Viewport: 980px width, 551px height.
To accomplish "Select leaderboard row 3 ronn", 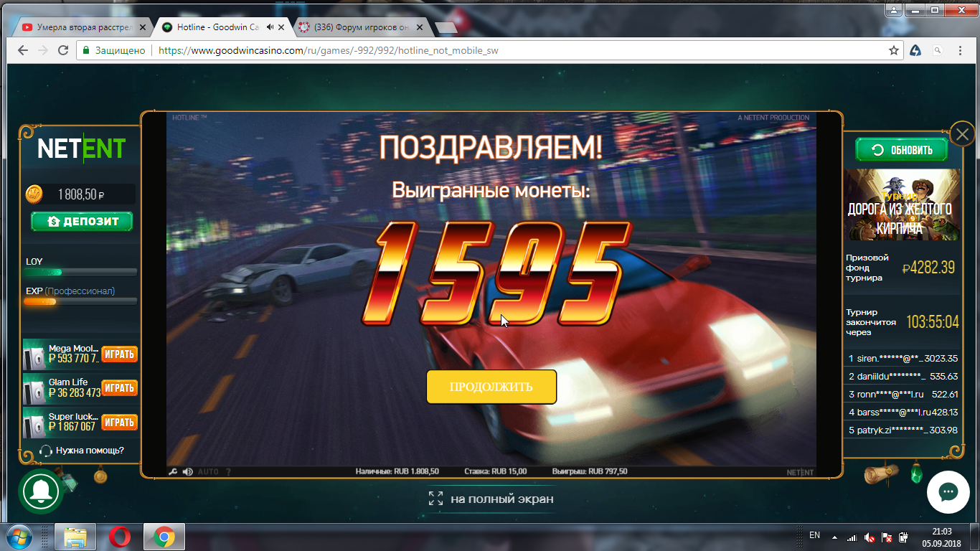I will point(903,394).
